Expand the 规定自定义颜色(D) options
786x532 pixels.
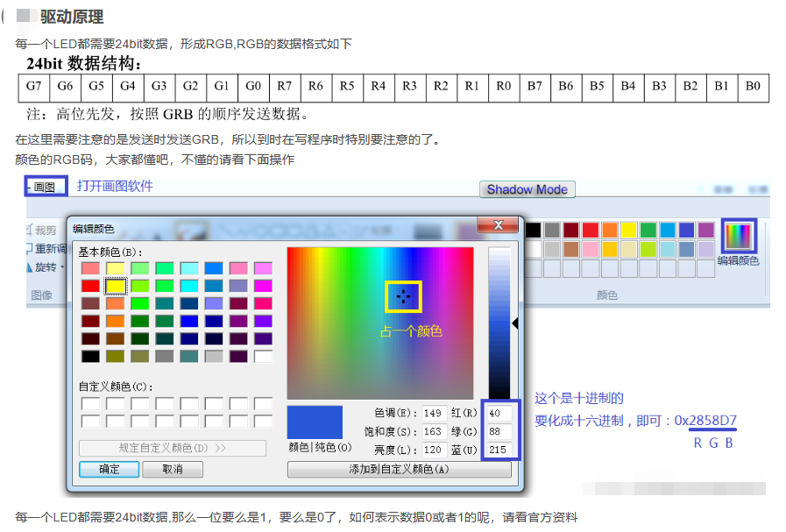(172, 448)
